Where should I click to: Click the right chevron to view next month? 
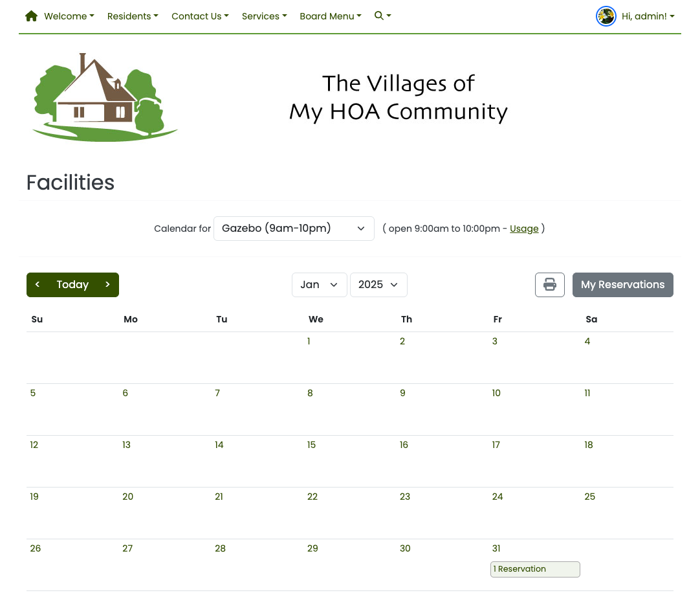click(x=107, y=284)
